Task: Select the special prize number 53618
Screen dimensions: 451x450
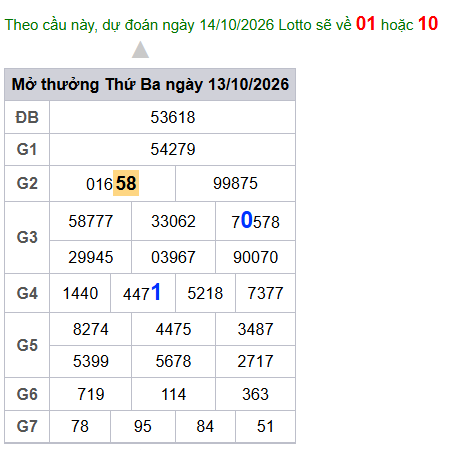Action: click(x=173, y=117)
